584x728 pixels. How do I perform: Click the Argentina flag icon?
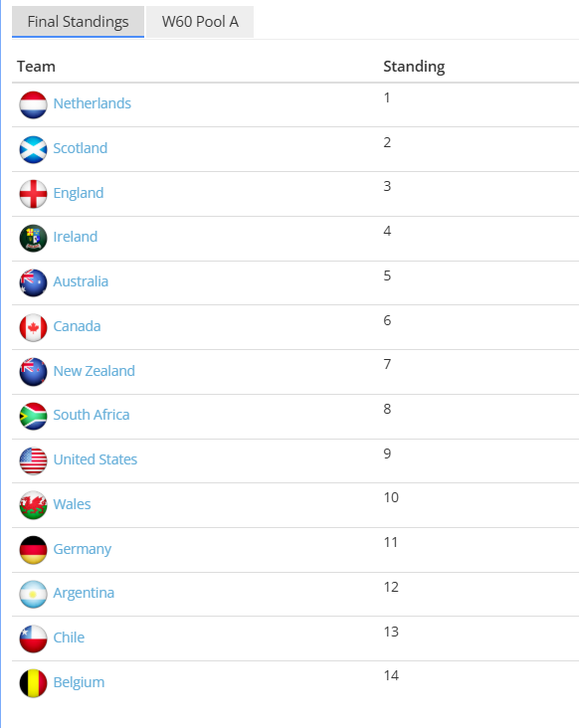tap(33, 595)
